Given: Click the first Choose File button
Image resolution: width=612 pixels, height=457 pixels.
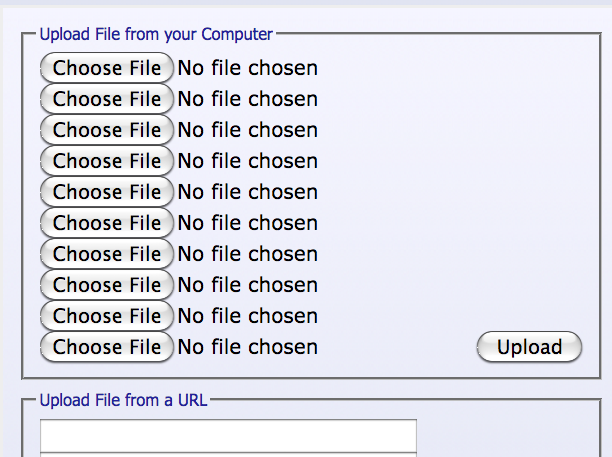Looking at the screenshot, I should tap(107, 68).
